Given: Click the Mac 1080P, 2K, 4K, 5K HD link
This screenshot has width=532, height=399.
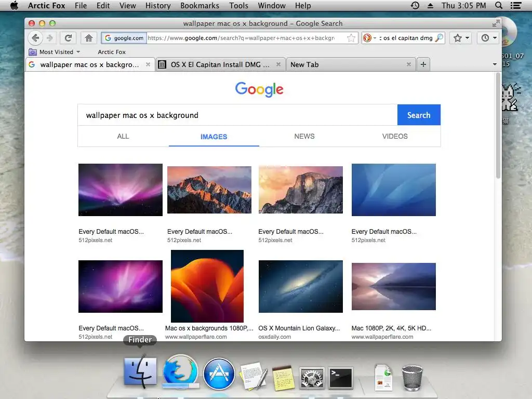Looking at the screenshot, I should click(x=391, y=328).
